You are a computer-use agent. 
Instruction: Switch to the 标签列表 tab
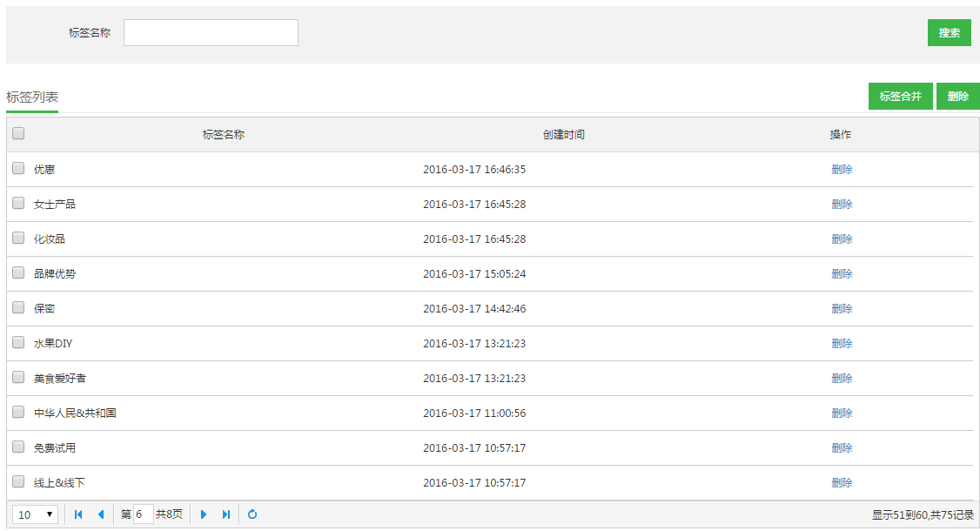pos(32,97)
